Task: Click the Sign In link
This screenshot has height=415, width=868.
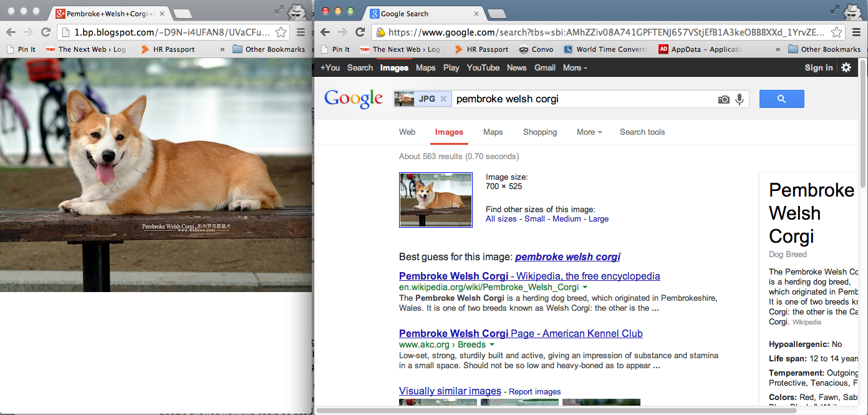Action: 819,67
